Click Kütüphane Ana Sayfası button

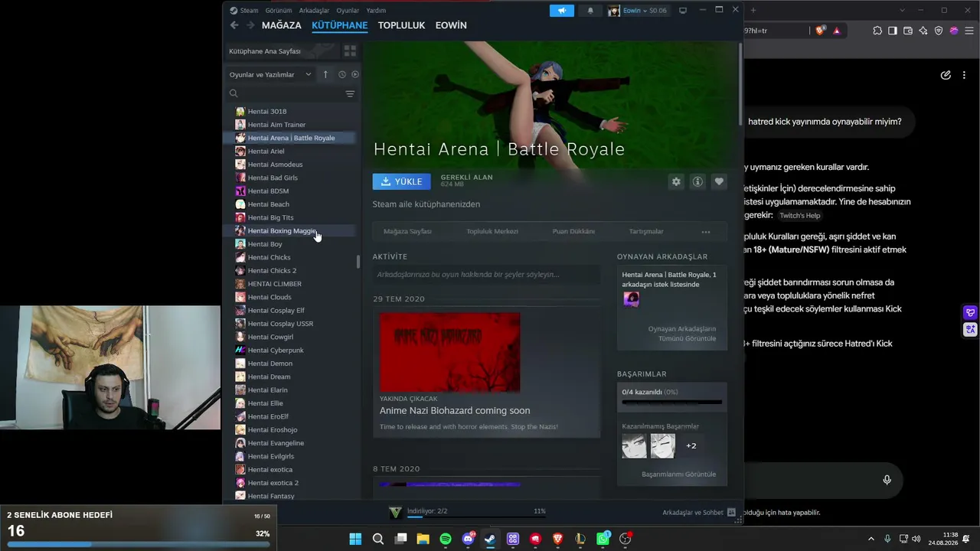(281, 51)
